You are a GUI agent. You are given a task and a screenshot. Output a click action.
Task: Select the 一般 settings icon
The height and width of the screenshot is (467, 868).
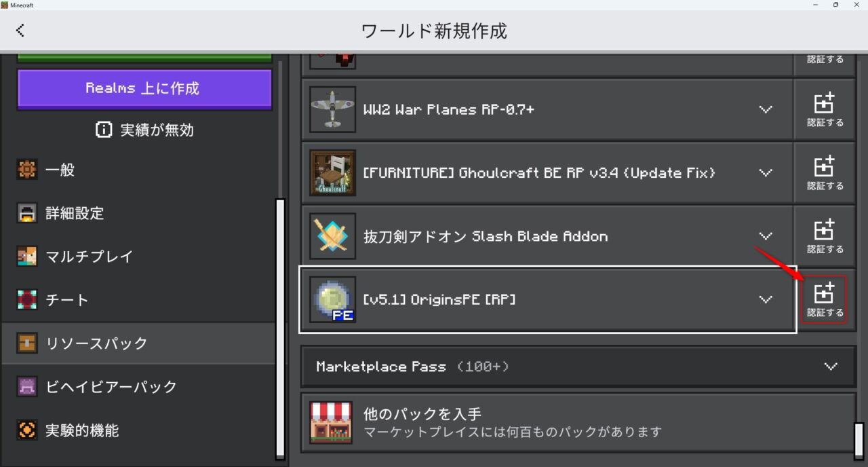[27, 170]
